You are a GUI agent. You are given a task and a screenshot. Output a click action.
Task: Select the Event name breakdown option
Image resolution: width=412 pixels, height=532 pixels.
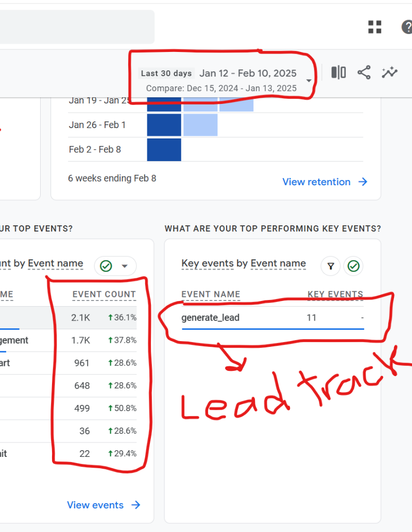56,263
